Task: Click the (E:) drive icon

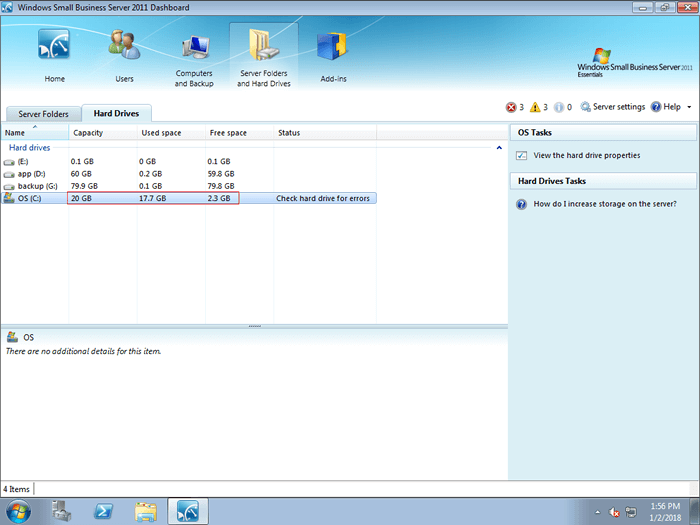Action: pyautogui.click(x=9, y=162)
